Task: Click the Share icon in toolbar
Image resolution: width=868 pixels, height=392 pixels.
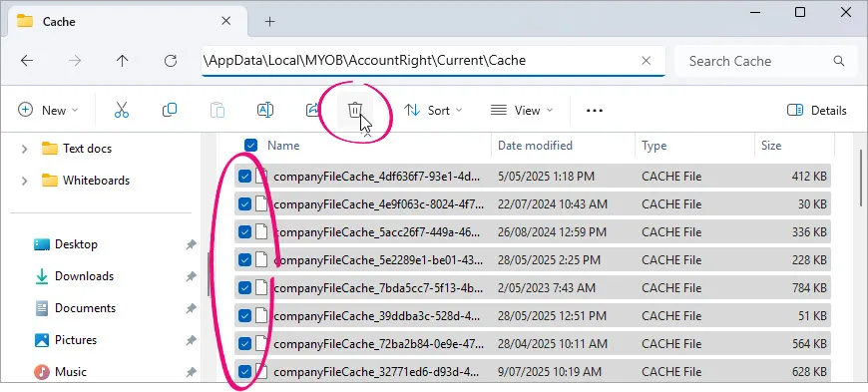Action: (x=312, y=110)
